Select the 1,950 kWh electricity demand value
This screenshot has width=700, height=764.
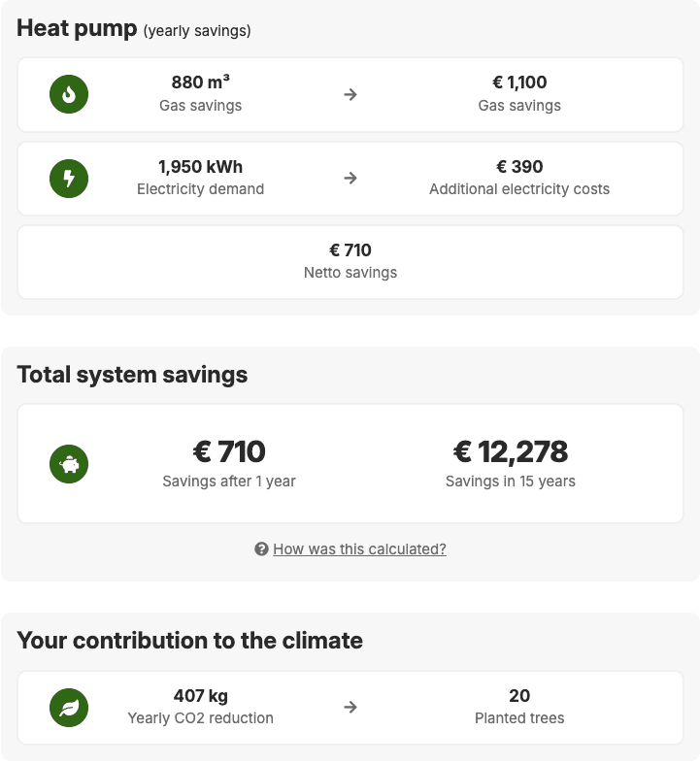click(x=200, y=167)
